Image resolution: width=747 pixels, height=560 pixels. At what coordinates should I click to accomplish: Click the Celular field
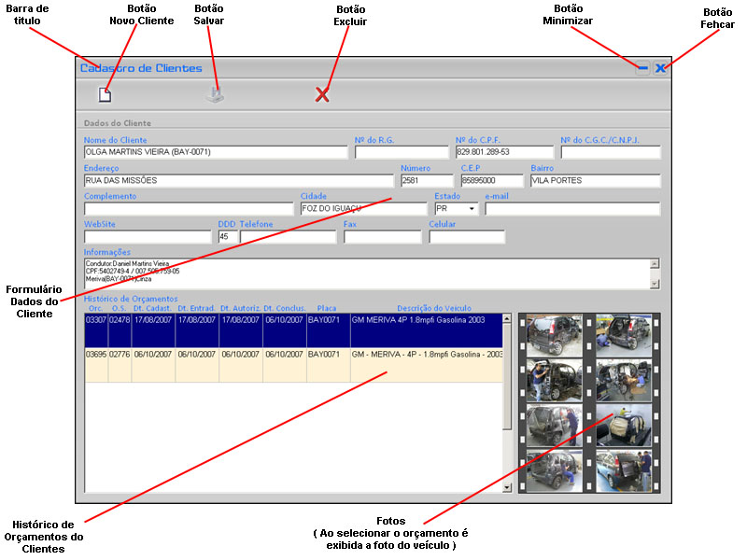pos(467,237)
